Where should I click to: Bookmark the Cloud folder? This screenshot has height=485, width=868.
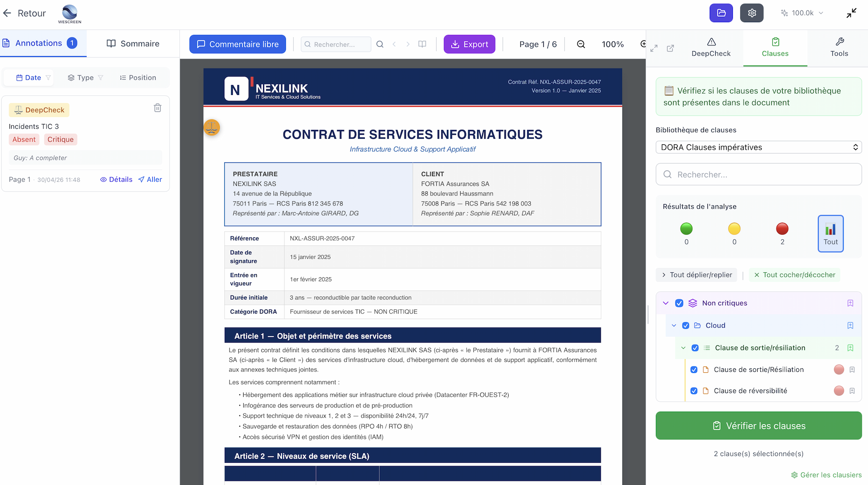pos(850,326)
